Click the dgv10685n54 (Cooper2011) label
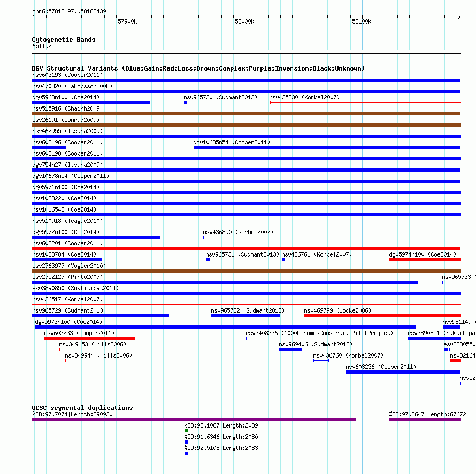 click(232, 142)
